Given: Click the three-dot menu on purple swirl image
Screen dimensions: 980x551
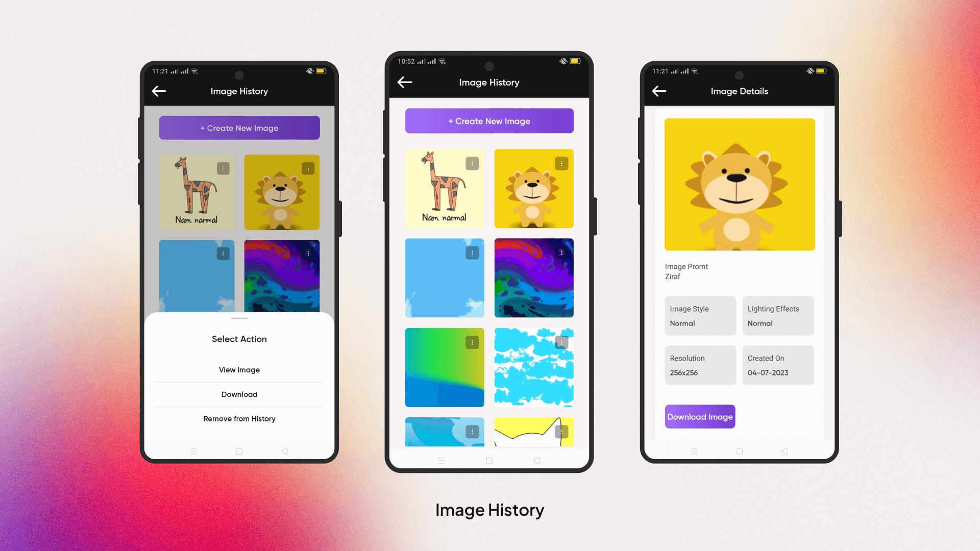Looking at the screenshot, I should point(561,253).
